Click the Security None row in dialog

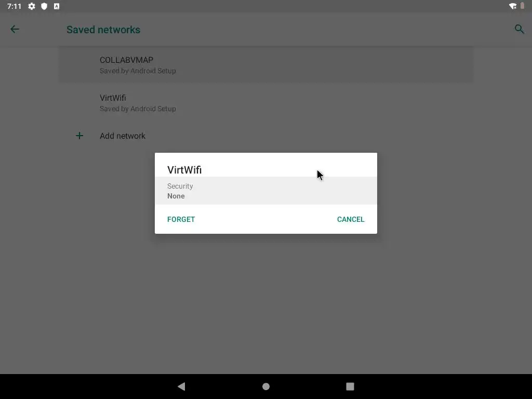tap(266, 191)
